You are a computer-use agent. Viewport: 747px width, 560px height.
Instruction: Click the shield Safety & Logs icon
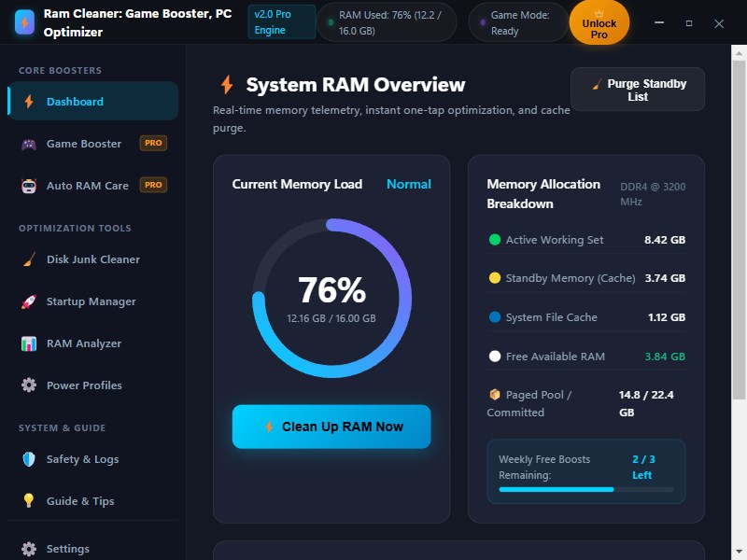coord(29,459)
